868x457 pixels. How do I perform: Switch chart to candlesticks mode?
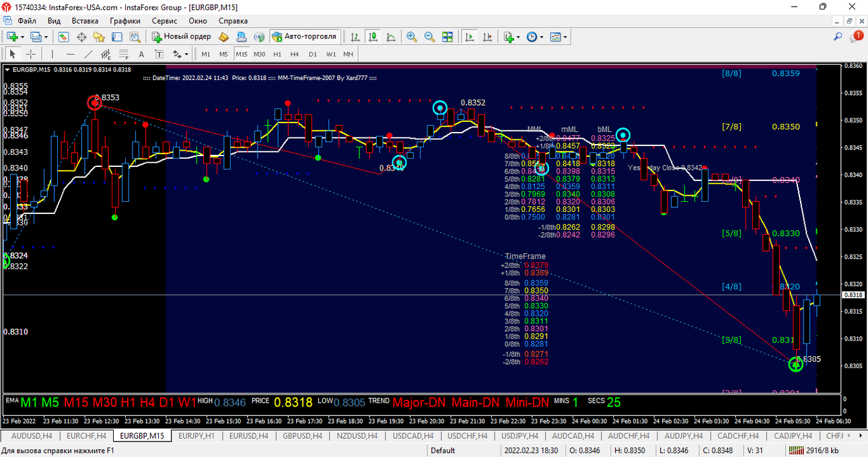coord(373,36)
